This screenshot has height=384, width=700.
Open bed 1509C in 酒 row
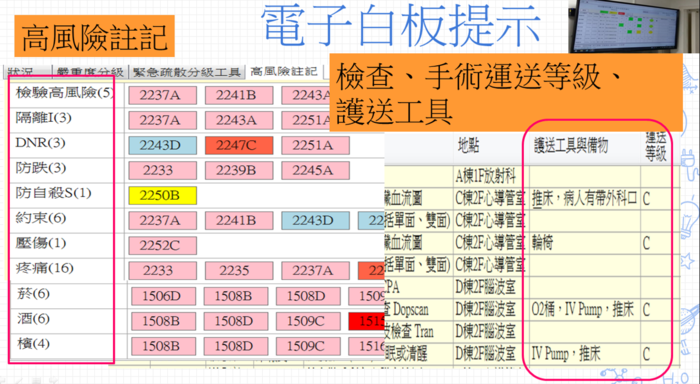[x=308, y=321]
